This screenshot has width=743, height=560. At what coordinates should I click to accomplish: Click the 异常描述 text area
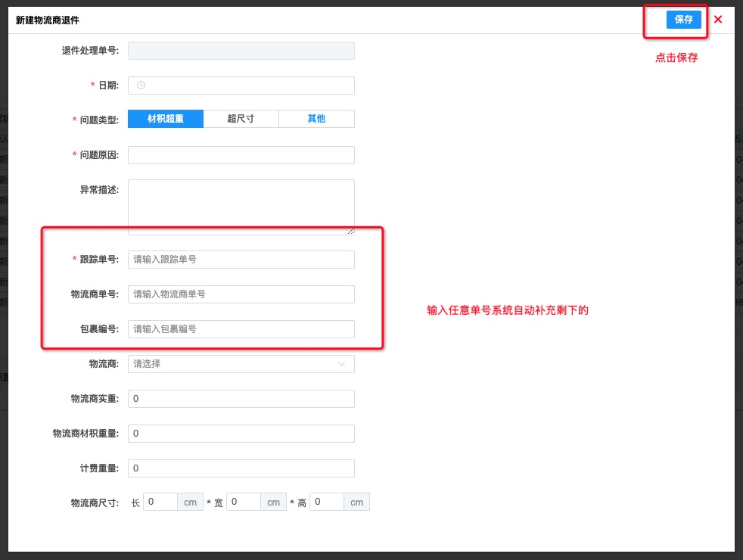(x=241, y=207)
